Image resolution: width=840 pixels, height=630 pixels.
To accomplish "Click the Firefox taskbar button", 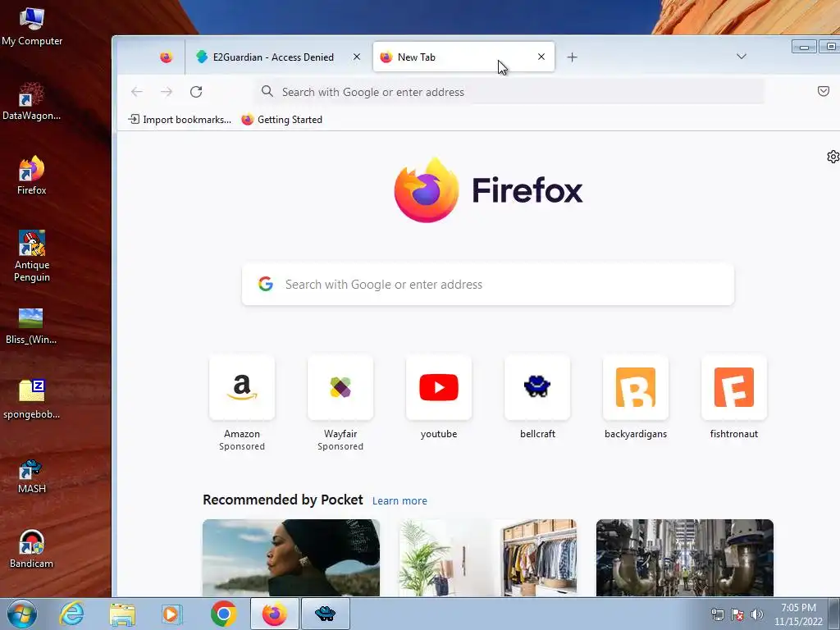I will tap(274, 614).
